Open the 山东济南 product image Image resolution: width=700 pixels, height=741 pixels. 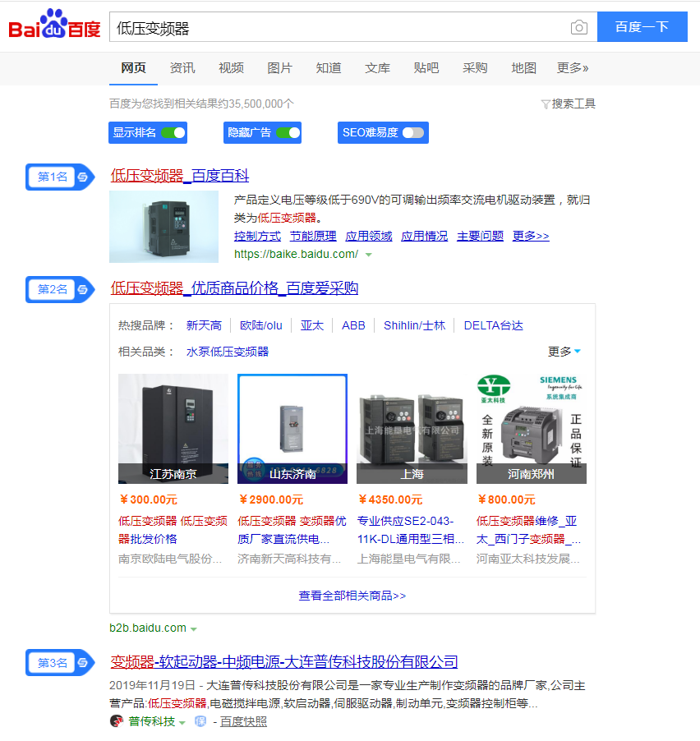[292, 429]
